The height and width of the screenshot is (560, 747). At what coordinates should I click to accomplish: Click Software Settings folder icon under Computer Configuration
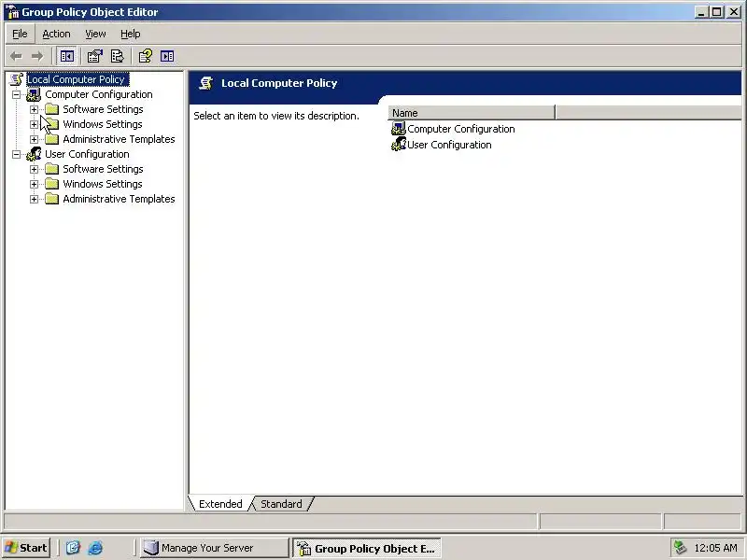(x=52, y=109)
